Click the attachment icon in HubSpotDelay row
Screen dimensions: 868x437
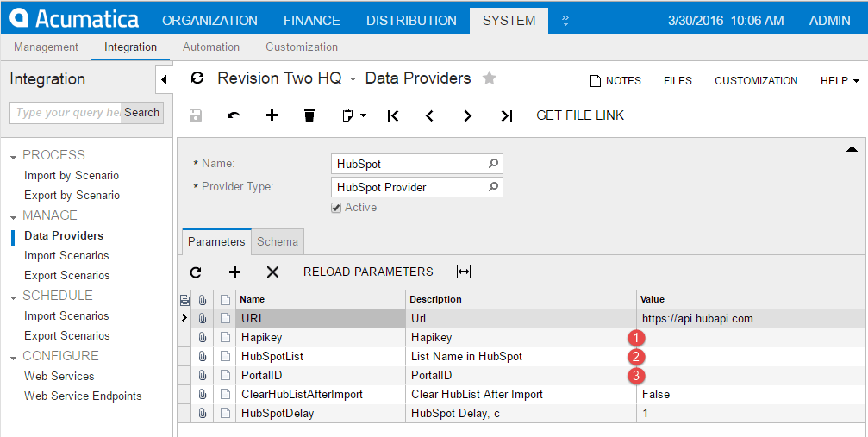[x=203, y=413]
